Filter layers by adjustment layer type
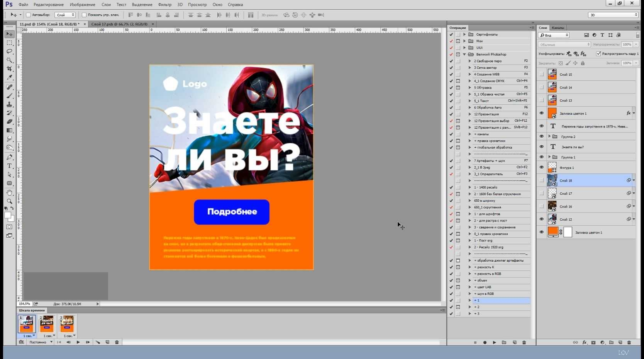 click(594, 35)
